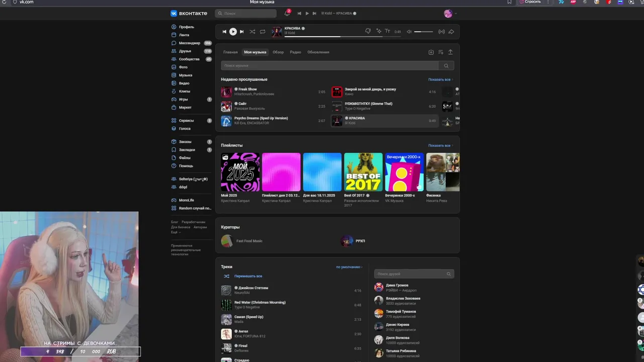The image size is (644, 362).
Task: Open Вечеринки 2000-х playlist cover
Action: [405, 172]
